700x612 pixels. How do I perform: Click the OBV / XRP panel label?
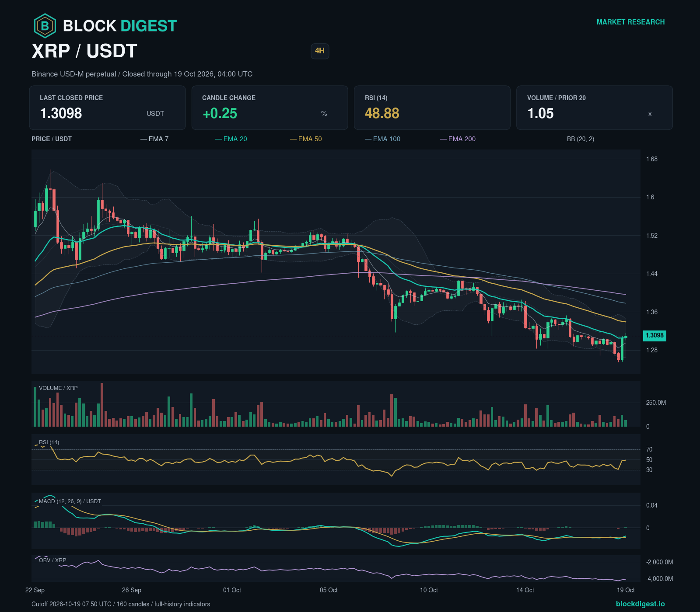pos(52,560)
